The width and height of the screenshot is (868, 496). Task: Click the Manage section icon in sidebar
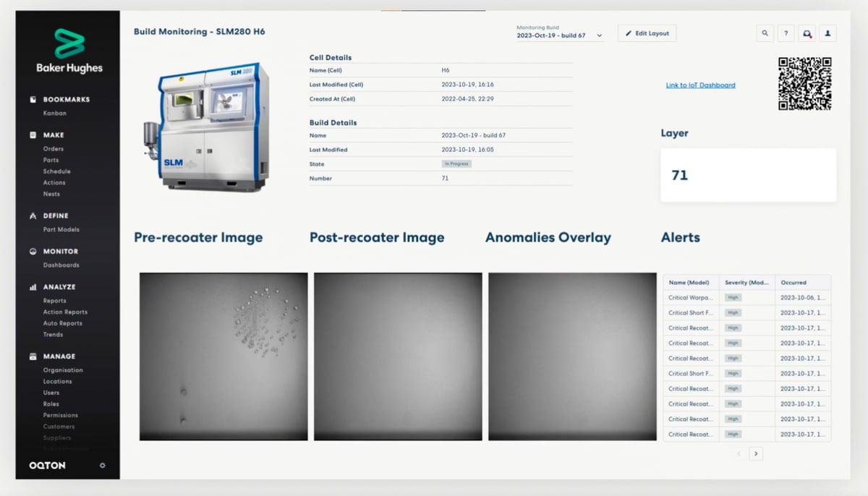click(33, 356)
